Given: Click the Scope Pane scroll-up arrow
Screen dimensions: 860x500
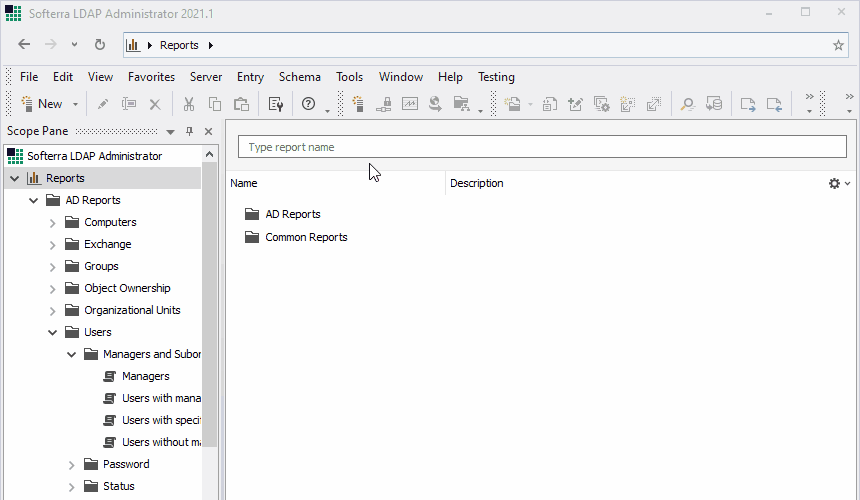Looking at the screenshot, I should point(210,154).
